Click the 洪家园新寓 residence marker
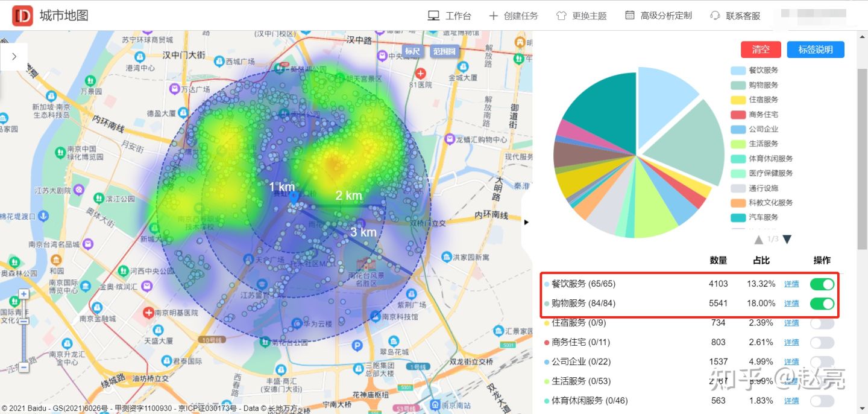Viewport: 868px width, 414px height. coord(446,257)
